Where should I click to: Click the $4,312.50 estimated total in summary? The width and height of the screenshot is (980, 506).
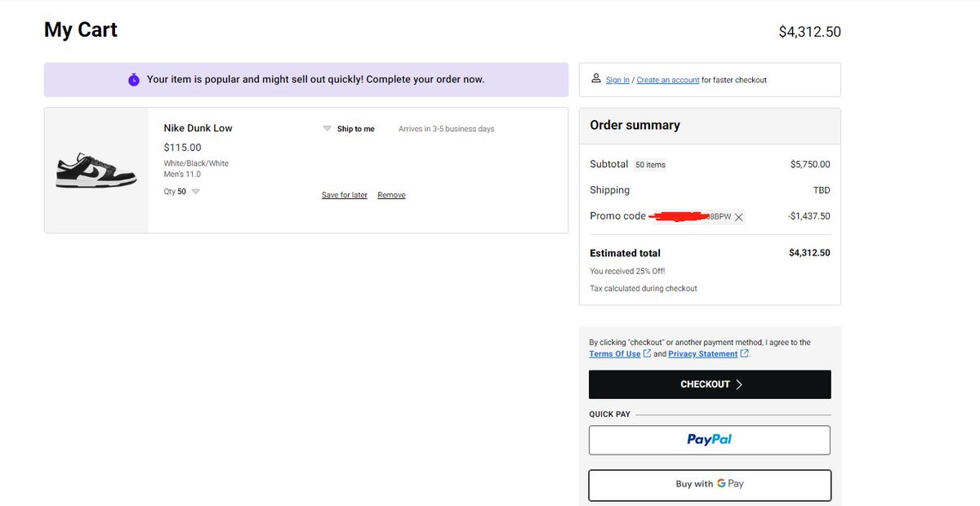coord(809,253)
